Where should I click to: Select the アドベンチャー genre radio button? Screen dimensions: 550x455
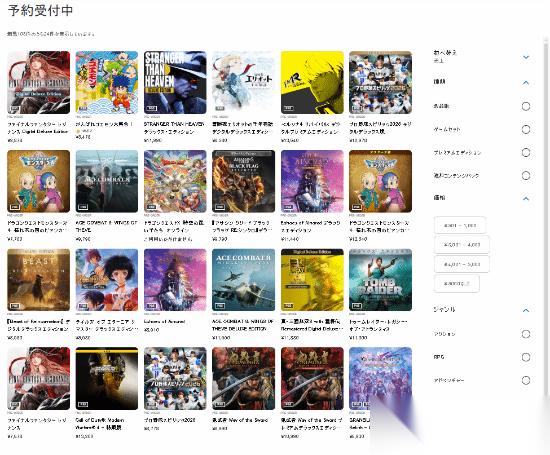click(525, 380)
